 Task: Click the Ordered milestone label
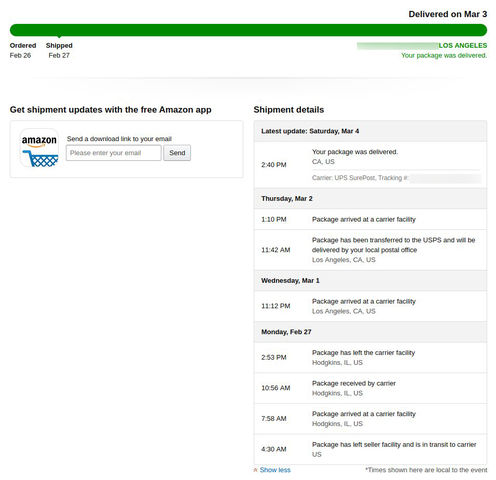[x=23, y=46]
